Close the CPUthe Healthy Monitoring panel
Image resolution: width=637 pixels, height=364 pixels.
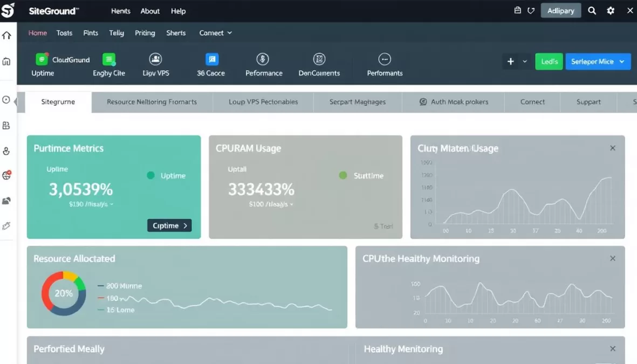click(x=613, y=258)
